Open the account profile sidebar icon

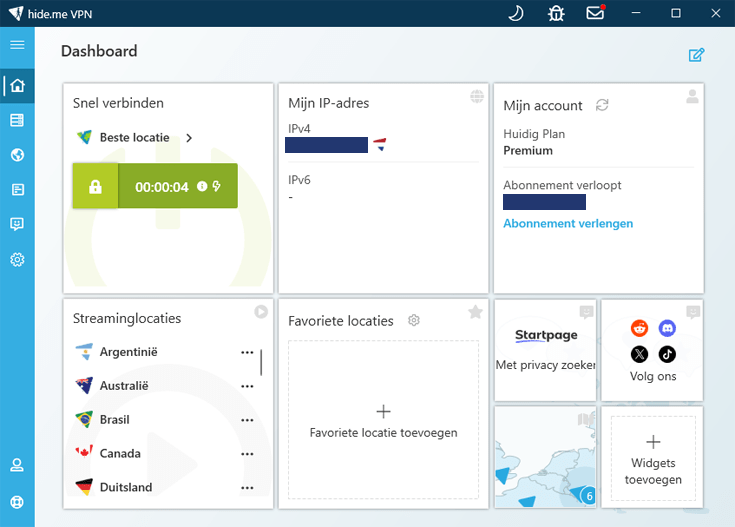(x=17, y=465)
